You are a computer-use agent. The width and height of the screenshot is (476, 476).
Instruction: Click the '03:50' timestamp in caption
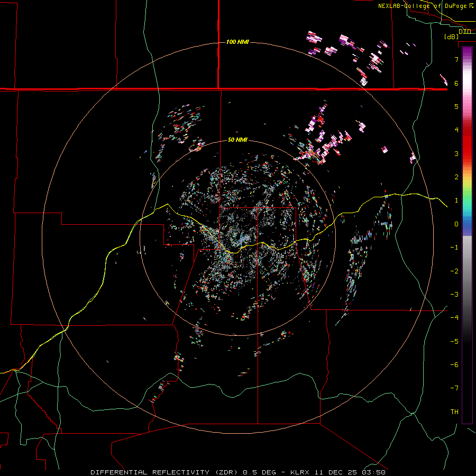point(373,472)
